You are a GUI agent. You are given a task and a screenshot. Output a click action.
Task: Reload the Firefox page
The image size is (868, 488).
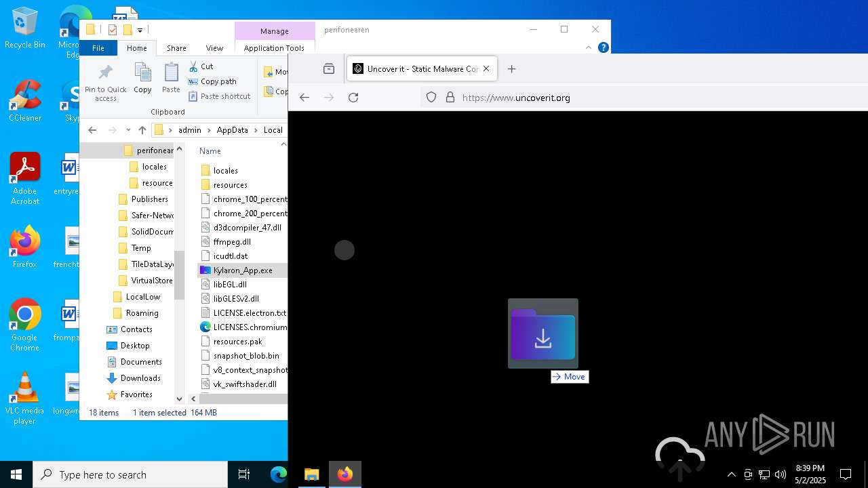[353, 98]
